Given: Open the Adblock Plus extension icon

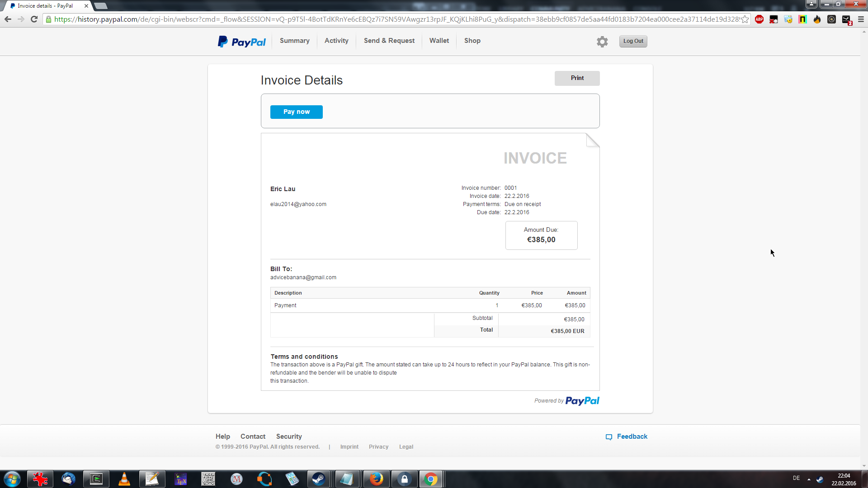Looking at the screenshot, I should [759, 19].
